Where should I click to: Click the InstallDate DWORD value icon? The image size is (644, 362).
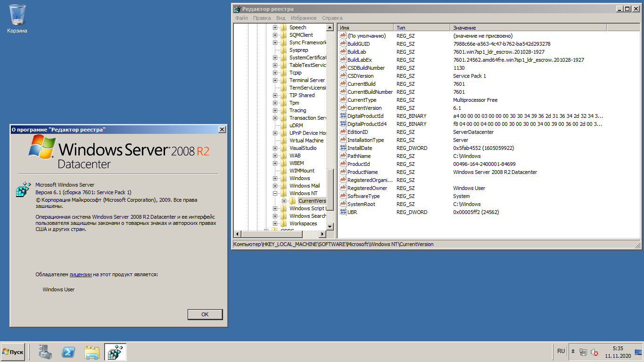(343, 148)
